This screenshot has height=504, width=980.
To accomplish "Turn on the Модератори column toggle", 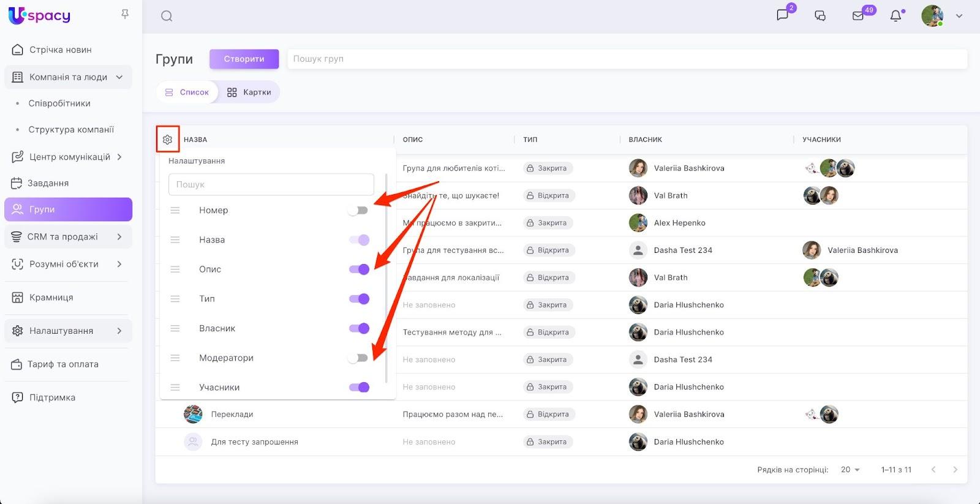I will [x=358, y=358].
